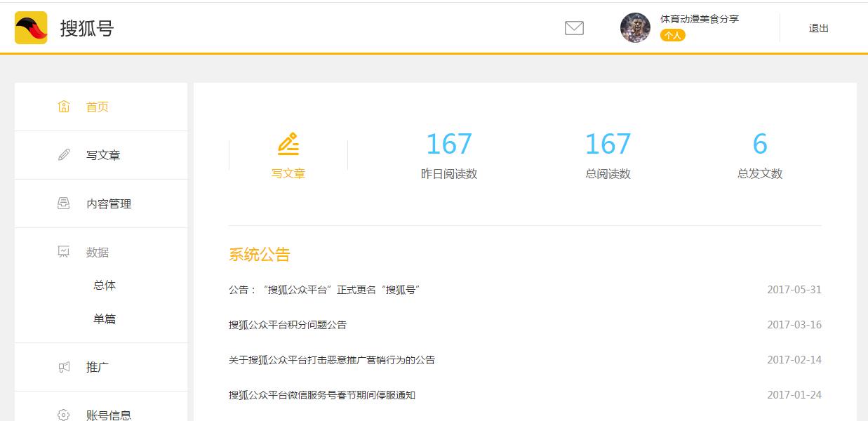Image resolution: width=868 pixels, height=421 pixels.
Task: Click the date 2017-02-14
Action: 794,360
